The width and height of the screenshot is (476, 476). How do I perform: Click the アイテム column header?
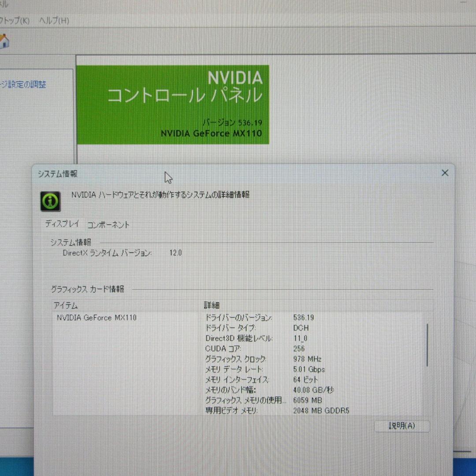(66, 305)
